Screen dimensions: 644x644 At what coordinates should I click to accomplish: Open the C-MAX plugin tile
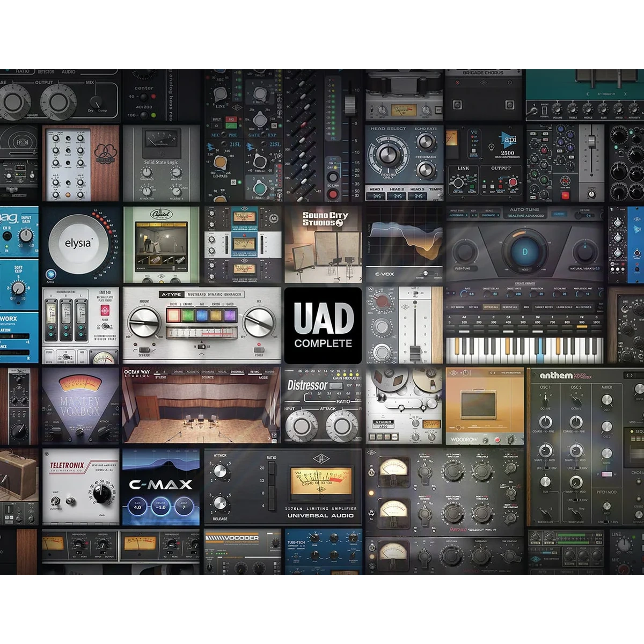click(161, 487)
